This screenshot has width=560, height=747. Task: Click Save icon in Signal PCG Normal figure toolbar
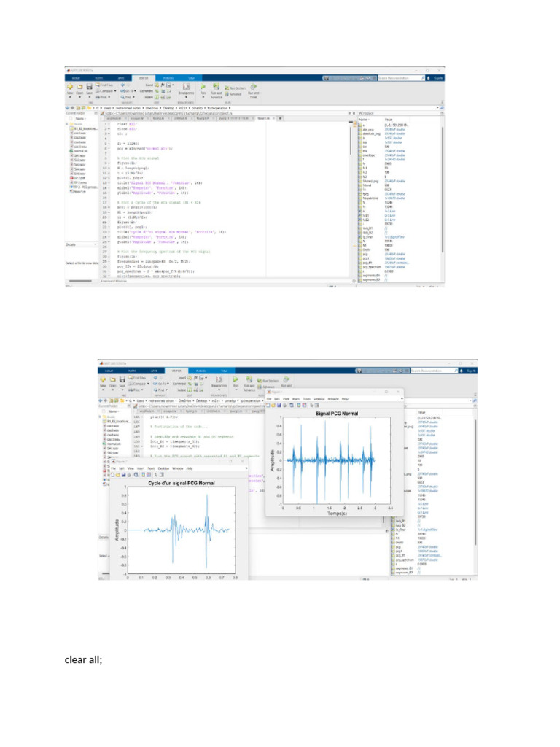click(x=279, y=406)
